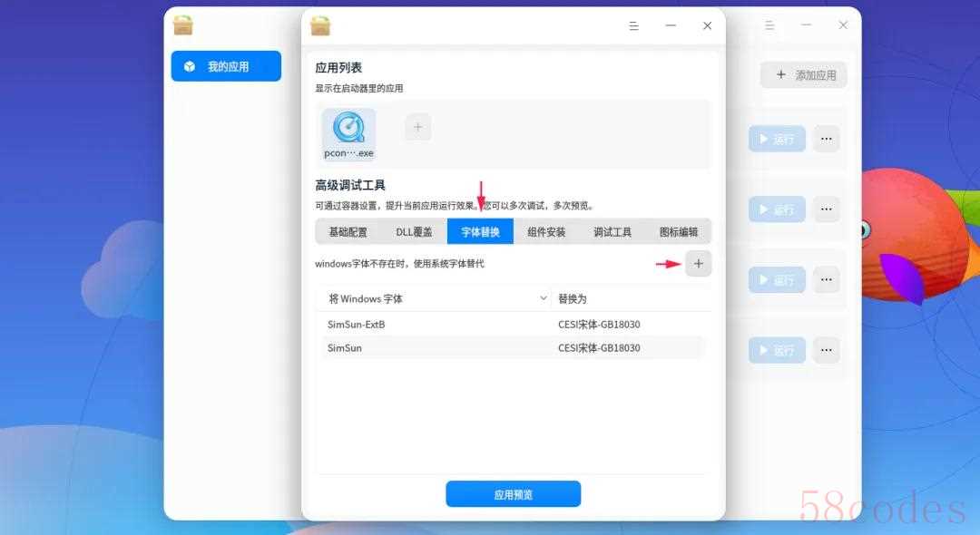Image resolution: width=980 pixels, height=535 pixels.
Task: Open more options for third app row
Action: point(826,279)
